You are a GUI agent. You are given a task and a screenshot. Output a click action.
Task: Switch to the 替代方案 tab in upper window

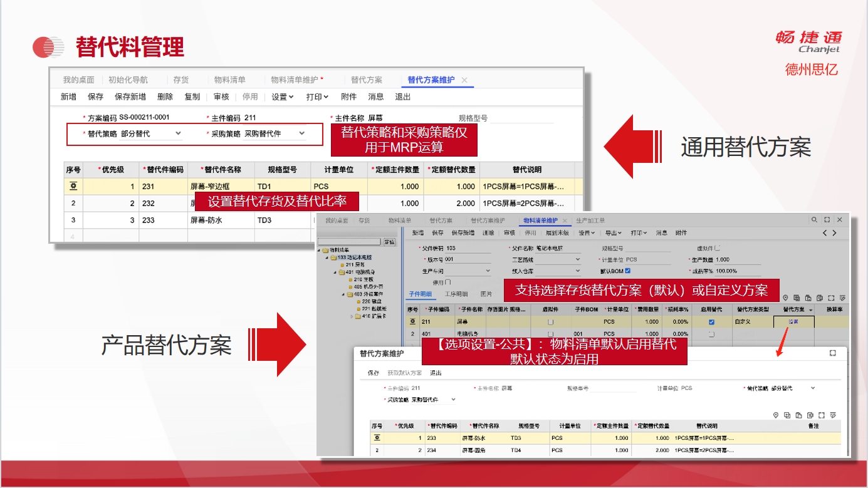tap(367, 80)
